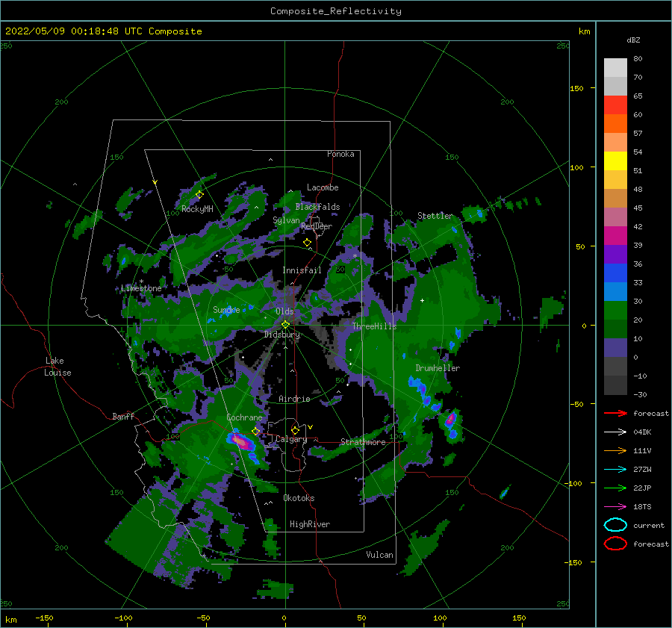
Task: Select the orange 111V arrow legend icon
Action: point(615,450)
